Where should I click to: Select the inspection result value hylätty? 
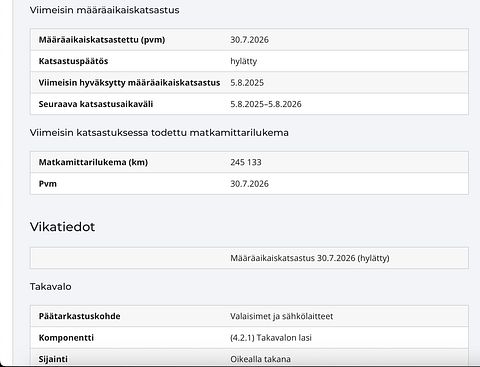coord(244,61)
